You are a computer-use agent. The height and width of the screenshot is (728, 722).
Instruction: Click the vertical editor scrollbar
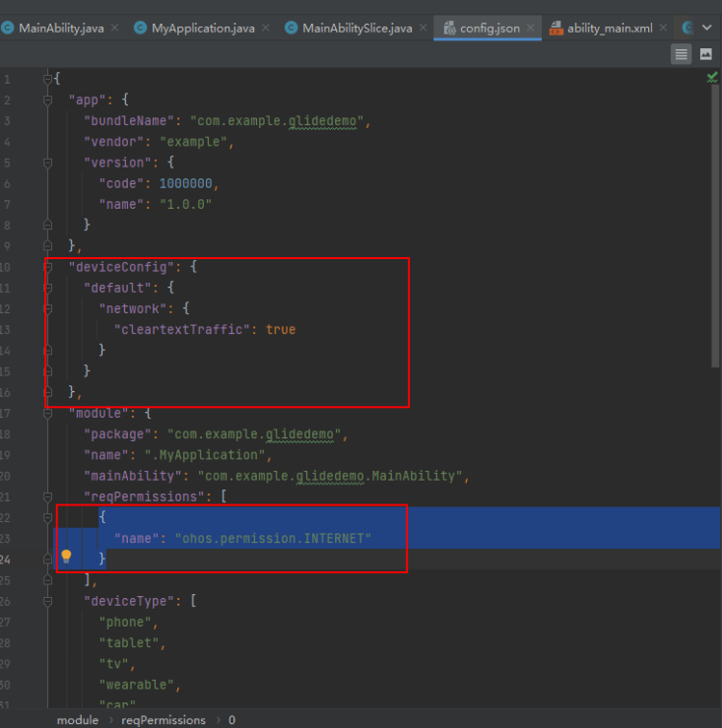tap(715, 226)
